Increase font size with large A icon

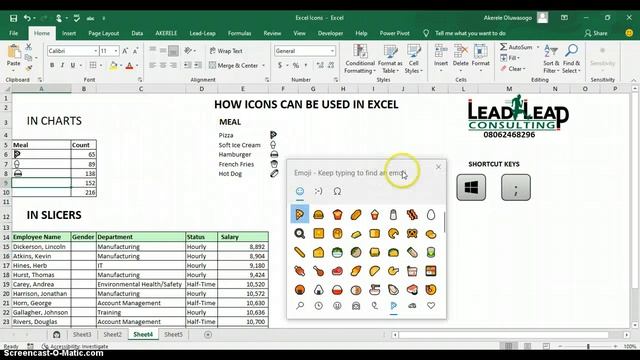[125, 51]
